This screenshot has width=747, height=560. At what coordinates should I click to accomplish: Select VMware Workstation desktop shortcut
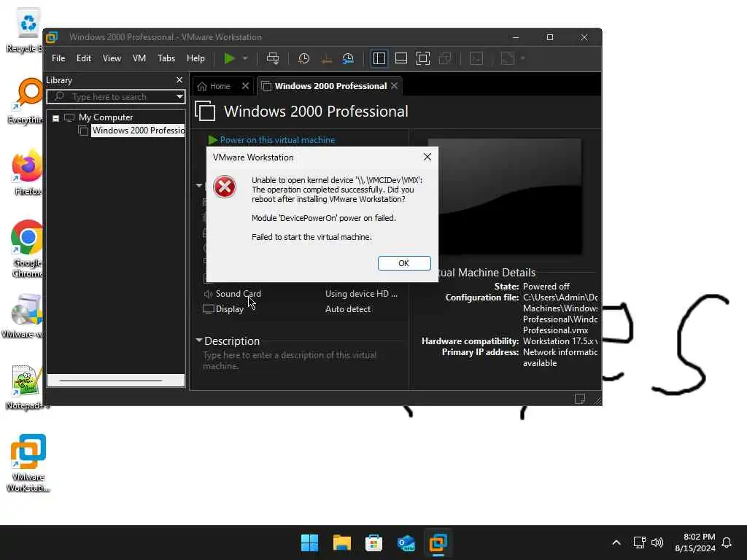tap(28, 463)
